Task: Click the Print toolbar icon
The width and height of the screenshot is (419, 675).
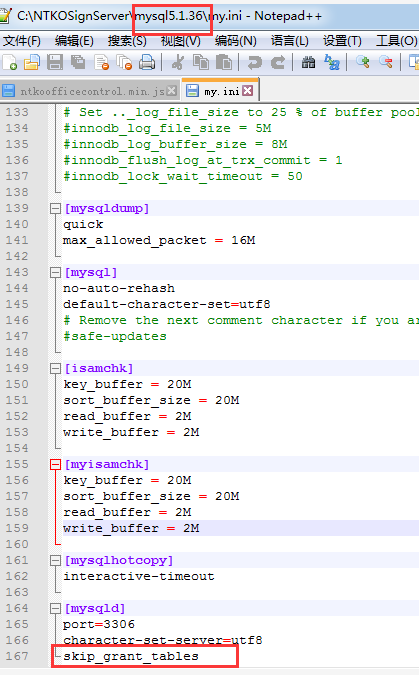Action: pos(147,62)
